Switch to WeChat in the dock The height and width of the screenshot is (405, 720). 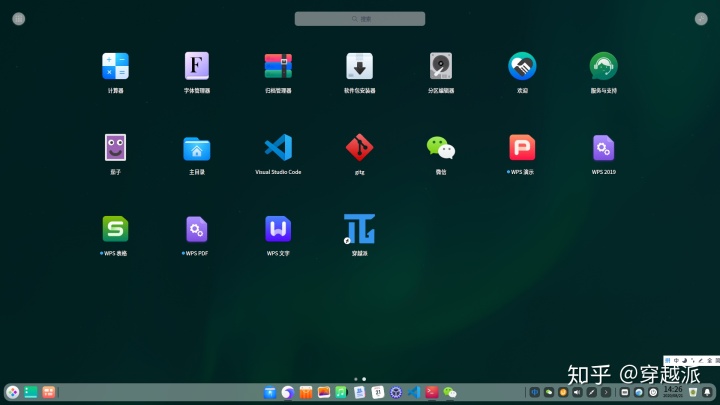pyautogui.click(x=450, y=393)
